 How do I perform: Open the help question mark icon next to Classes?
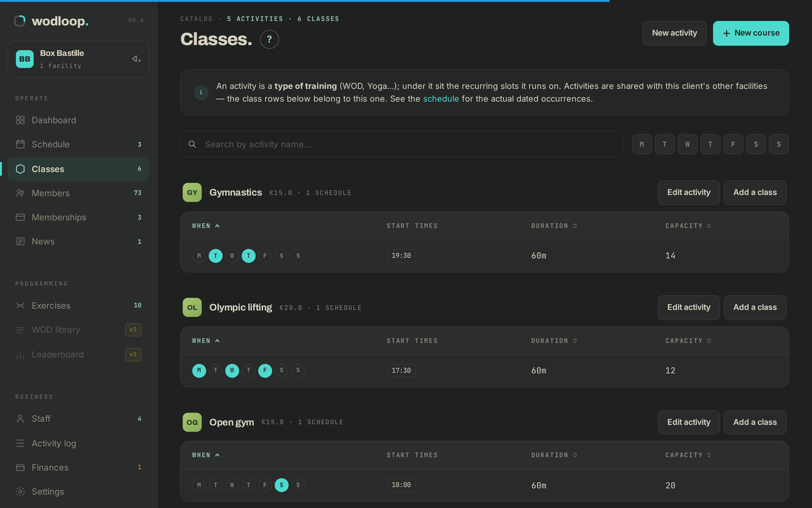tap(269, 39)
